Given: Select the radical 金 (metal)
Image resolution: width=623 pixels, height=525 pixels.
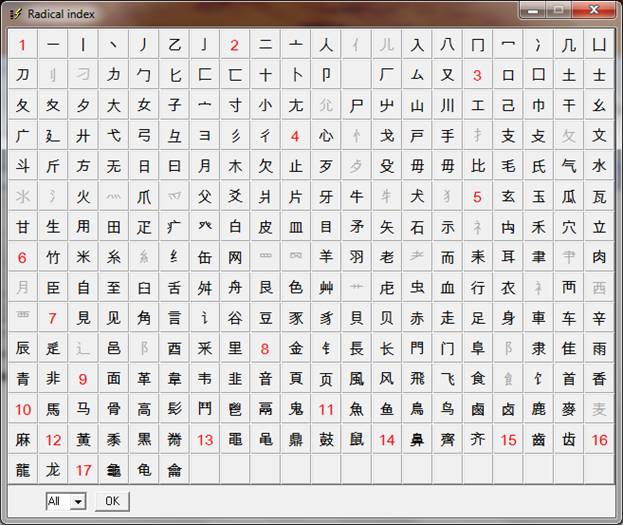Looking at the screenshot, I should coord(296,348).
